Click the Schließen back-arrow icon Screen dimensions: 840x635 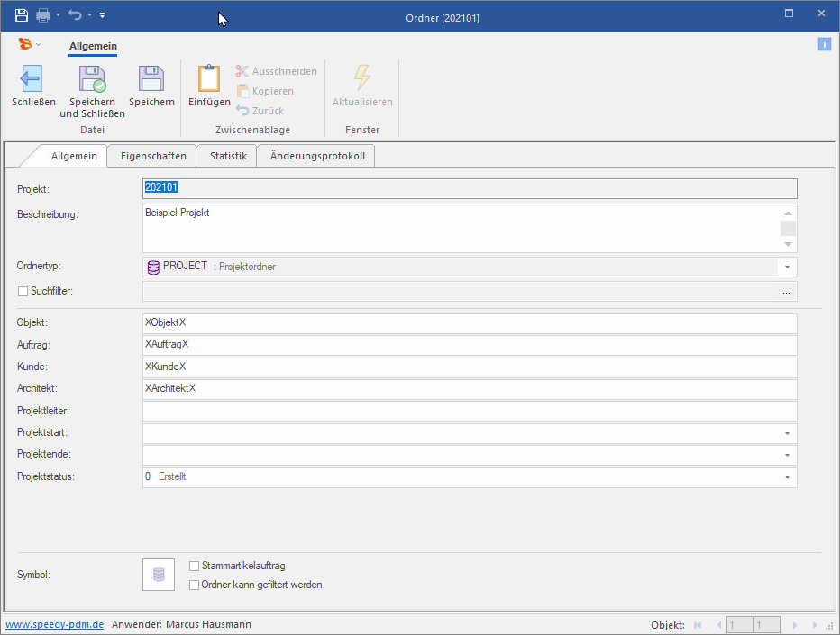(x=32, y=79)
